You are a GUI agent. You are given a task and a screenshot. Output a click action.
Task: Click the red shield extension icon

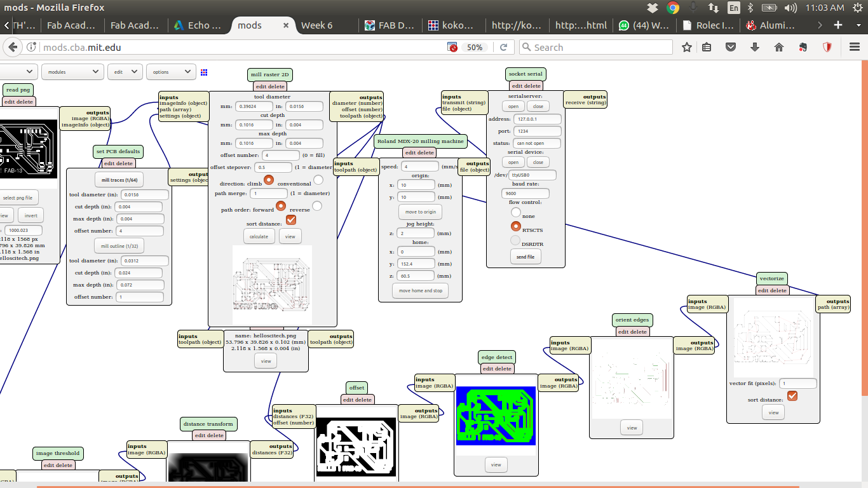point(827,47)
